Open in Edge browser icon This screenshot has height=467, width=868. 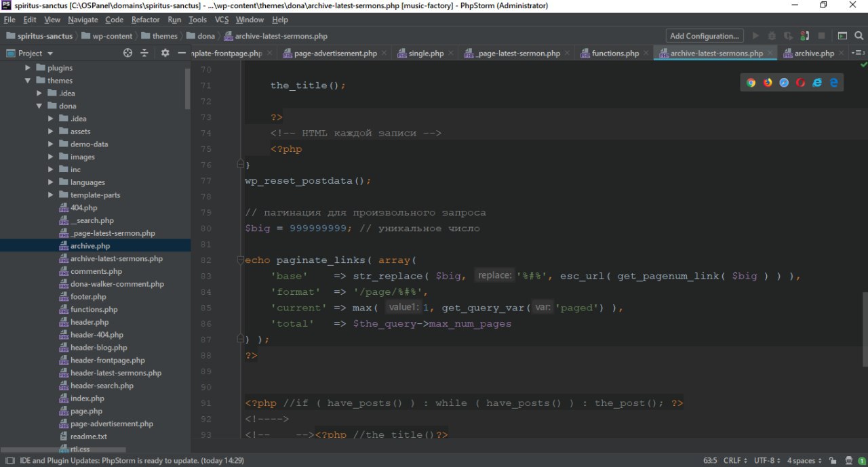834,83
